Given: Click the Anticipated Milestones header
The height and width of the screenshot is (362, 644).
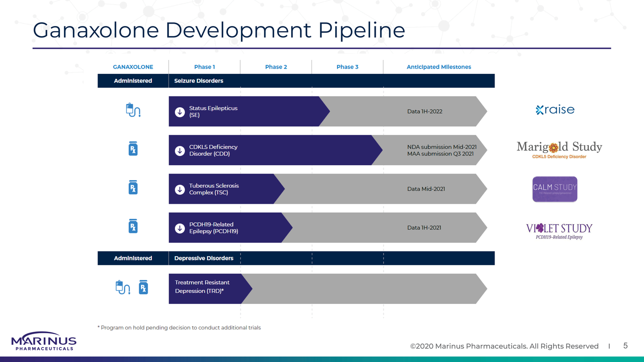Looking at the screenshot, I should (x=439, y=67).
